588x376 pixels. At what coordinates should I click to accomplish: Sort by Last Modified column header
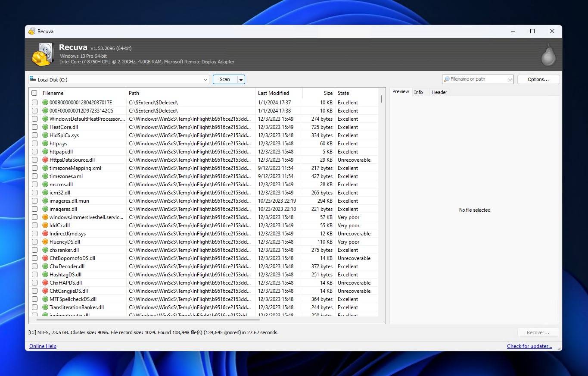pyautogui.click(x=279, y=93)
